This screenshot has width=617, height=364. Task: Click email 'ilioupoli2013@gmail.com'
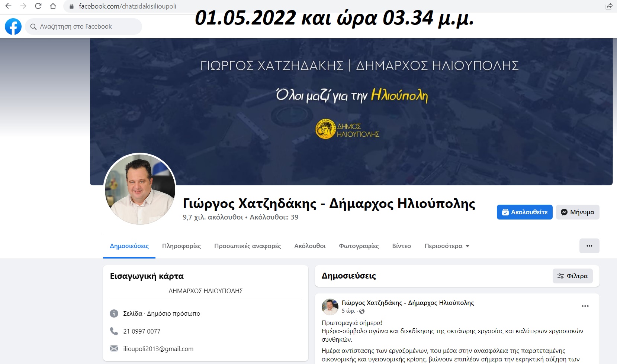pyautogui.click(x=158, y=349)
